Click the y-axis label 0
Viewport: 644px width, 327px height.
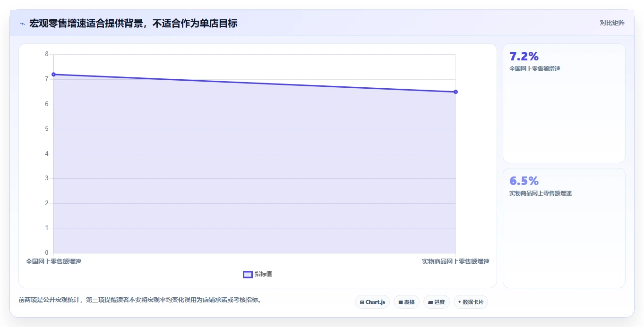pyautogui.click(x=47, y=253)
